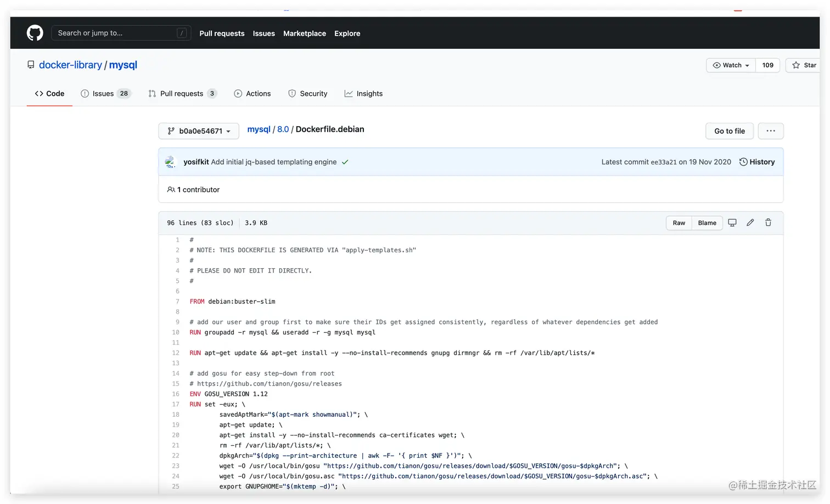Open Issues in top navigation bar
This screenshot has width=830, height=504.
pyautogui.click(x=263, y=33)
